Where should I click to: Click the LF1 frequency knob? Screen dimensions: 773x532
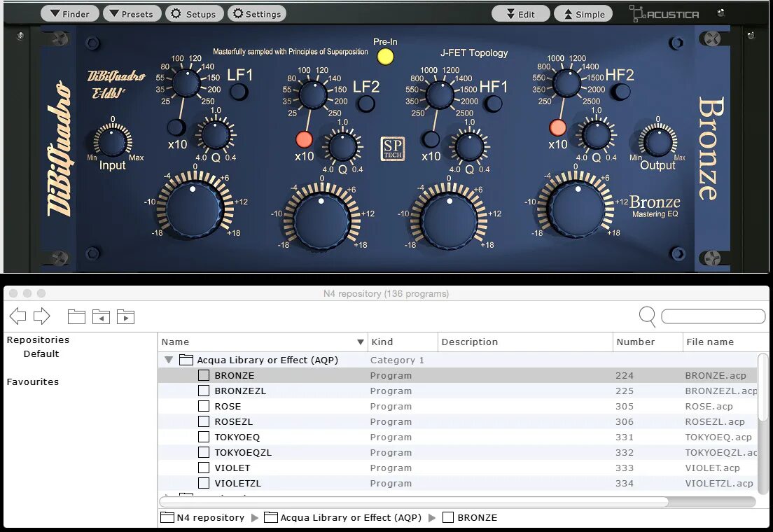pos(186,83)
